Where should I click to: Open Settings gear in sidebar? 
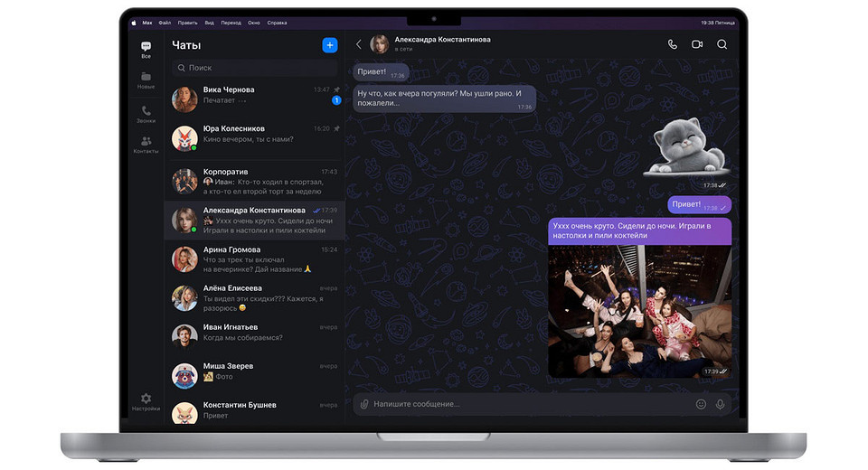(146, 402)
